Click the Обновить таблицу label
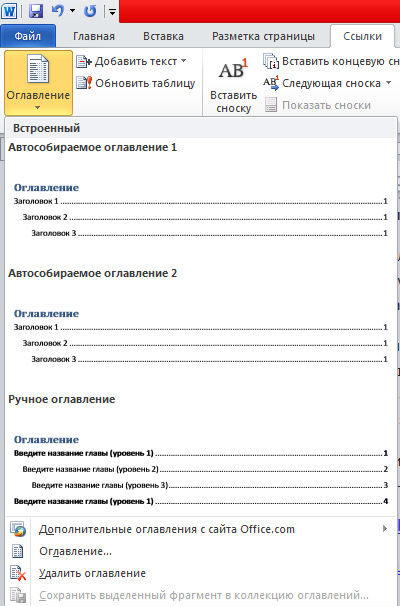Viewport: 400px width, 606px height. click(x=145, y=83)
